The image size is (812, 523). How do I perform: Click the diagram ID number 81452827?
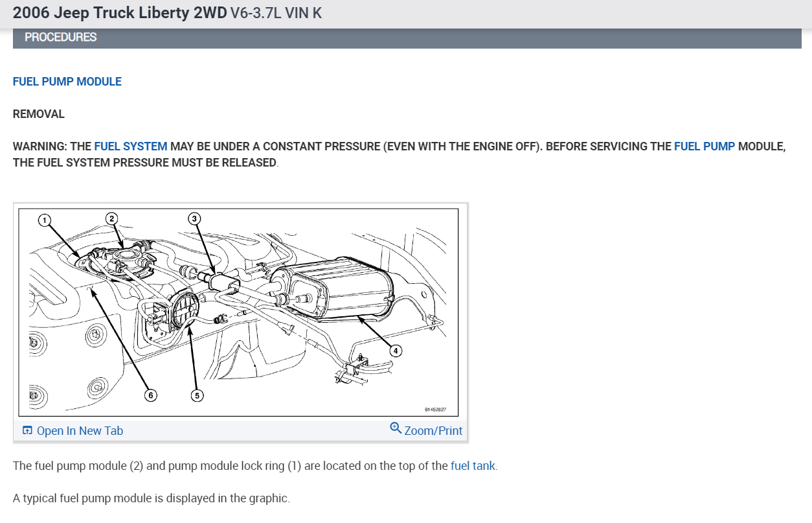click(x=435, y=410)
